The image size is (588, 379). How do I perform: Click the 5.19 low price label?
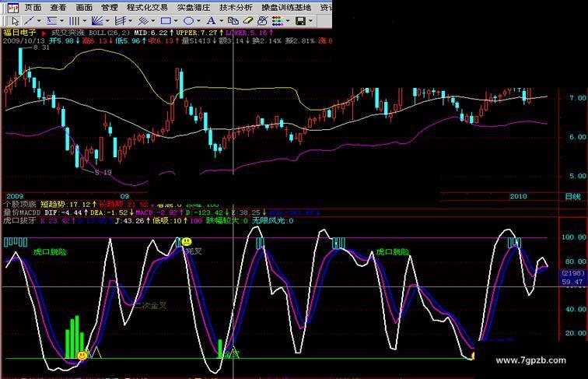click(103, 173)
